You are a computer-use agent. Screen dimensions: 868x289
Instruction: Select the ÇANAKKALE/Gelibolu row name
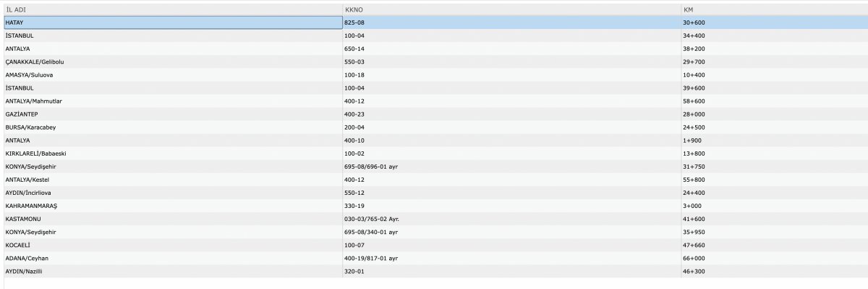[172, 62]
